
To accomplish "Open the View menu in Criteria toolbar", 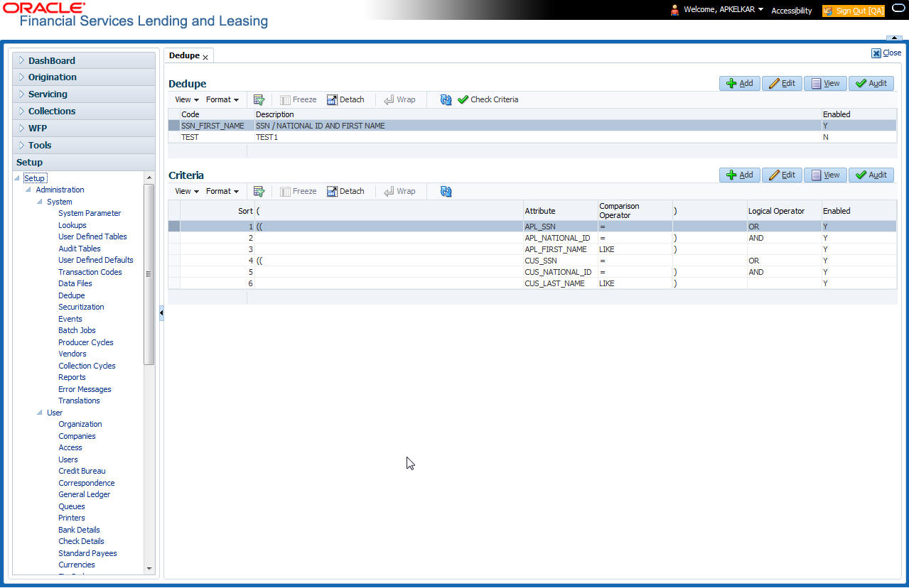I will click(x=187, y=192).
